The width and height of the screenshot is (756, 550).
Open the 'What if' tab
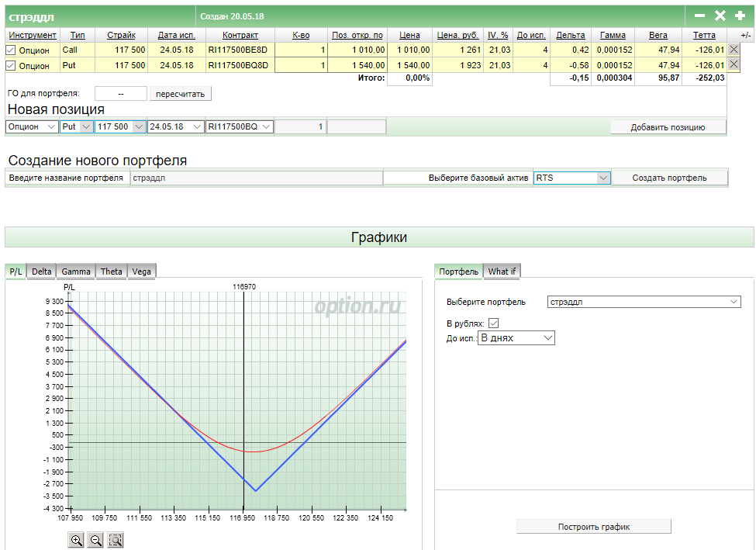click(502, 271)
